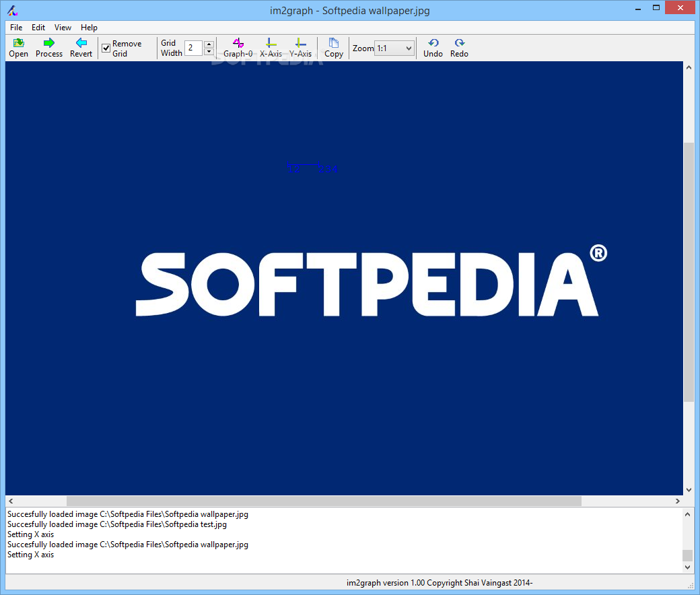Image resolution: width=700 pixels, height=595 pixels.
Task: Open the View menu
Action: pos(63,27)
